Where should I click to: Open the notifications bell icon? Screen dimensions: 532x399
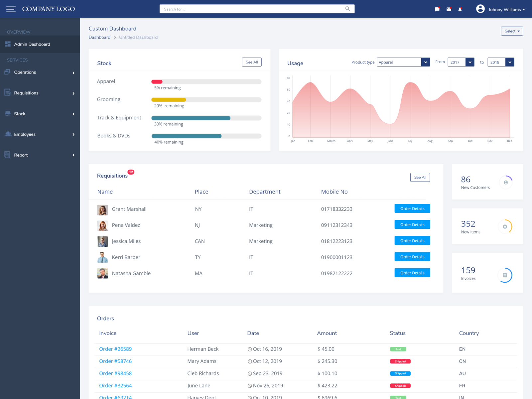click(461, 9)
